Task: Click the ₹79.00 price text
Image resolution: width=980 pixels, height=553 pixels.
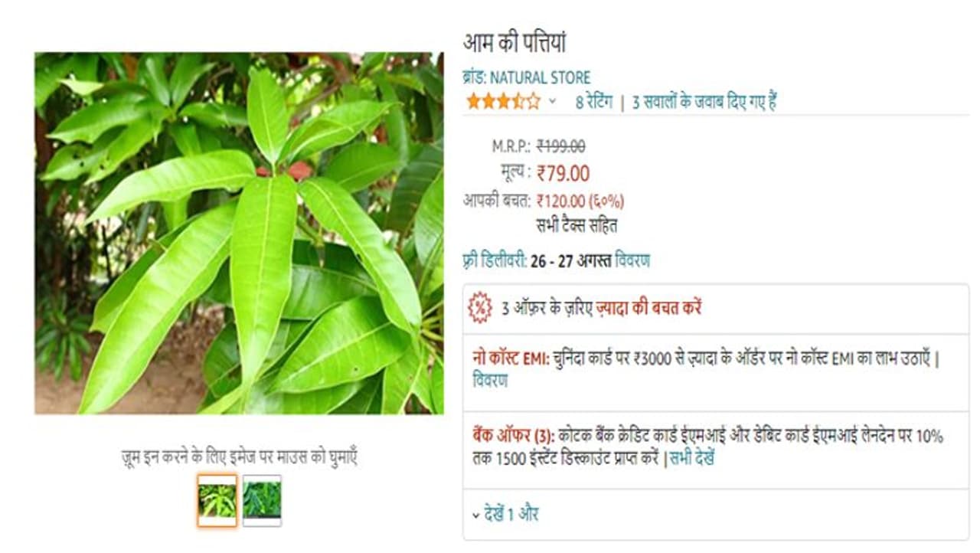Action: click(563, 174)
